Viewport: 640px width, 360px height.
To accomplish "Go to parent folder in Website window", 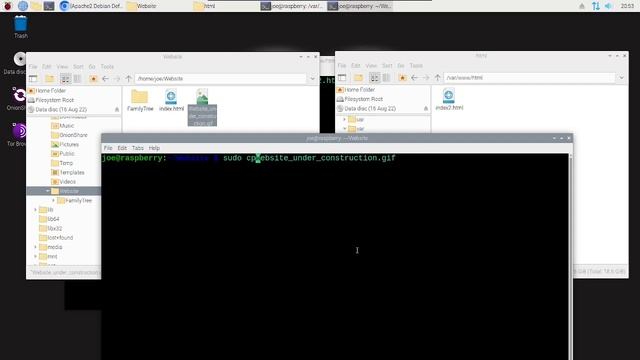I will click(129, 78).
